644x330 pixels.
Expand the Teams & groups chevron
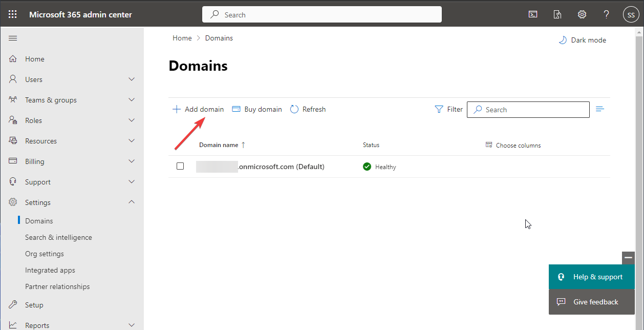pos(132,100)
